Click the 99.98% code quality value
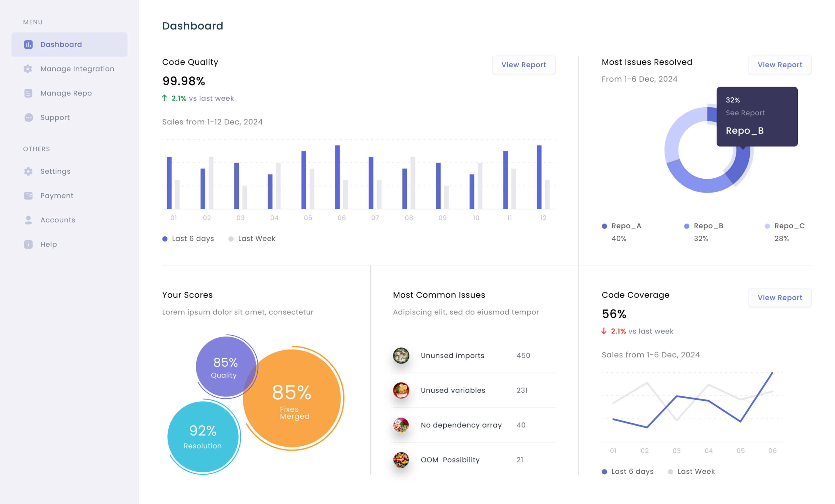 [x=184, y=81]
